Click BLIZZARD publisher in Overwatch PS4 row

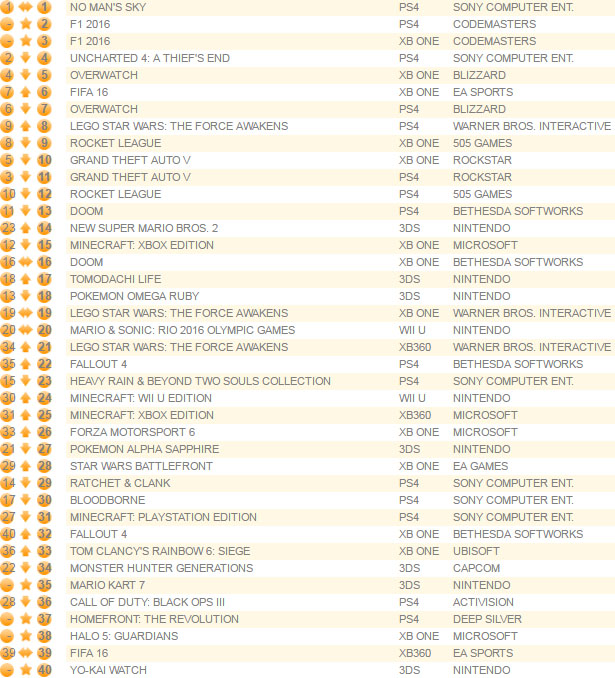(x=479, y=109)
